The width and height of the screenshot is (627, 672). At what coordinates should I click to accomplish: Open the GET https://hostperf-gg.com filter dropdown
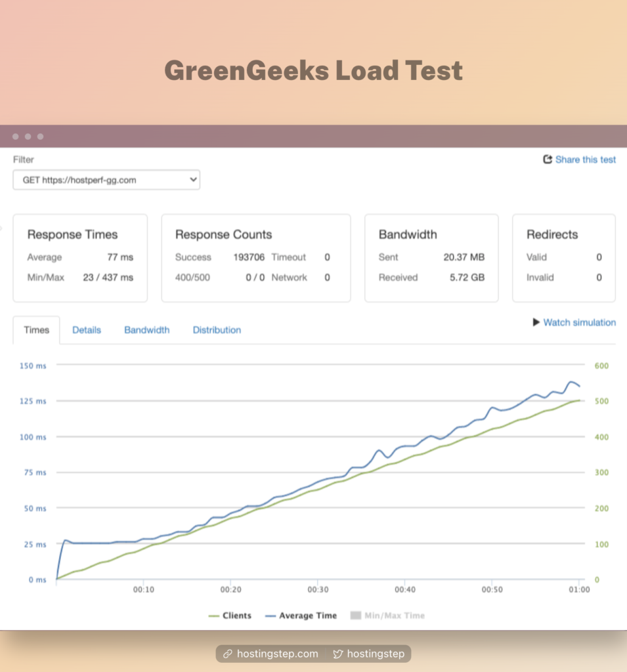coord(106,180)
